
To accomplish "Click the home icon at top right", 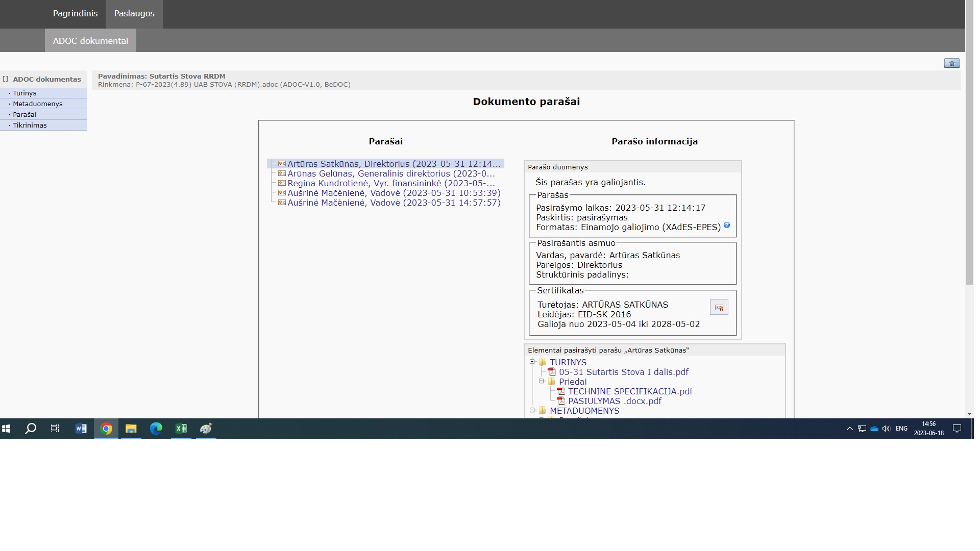I will pyautogui.click(x=951, y=63).
